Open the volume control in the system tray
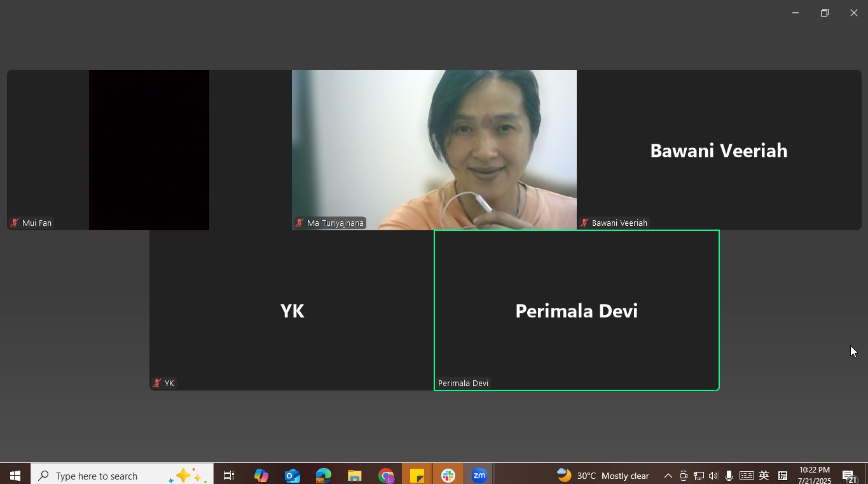 [713, 476]
